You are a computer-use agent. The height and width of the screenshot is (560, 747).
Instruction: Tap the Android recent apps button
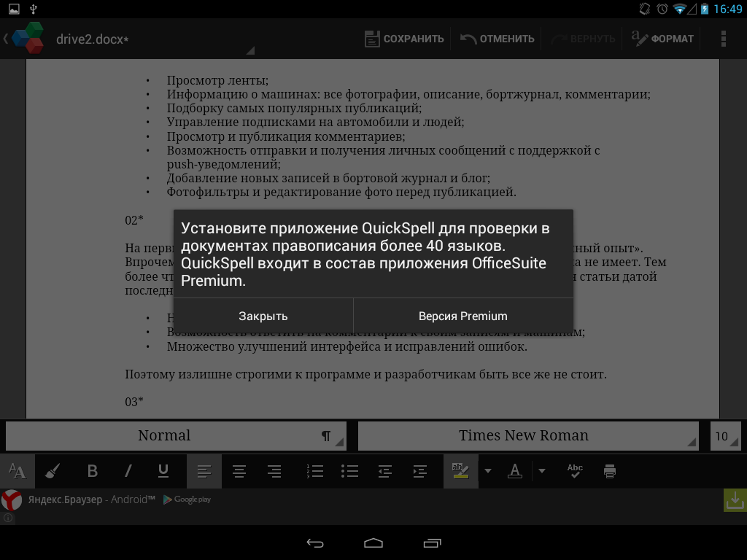pyautogui.click(x=432, y=542)
